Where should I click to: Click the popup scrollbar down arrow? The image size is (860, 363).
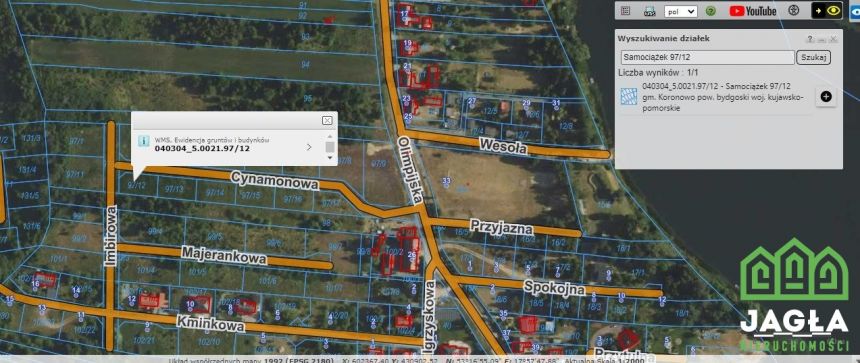coord(330,157)
